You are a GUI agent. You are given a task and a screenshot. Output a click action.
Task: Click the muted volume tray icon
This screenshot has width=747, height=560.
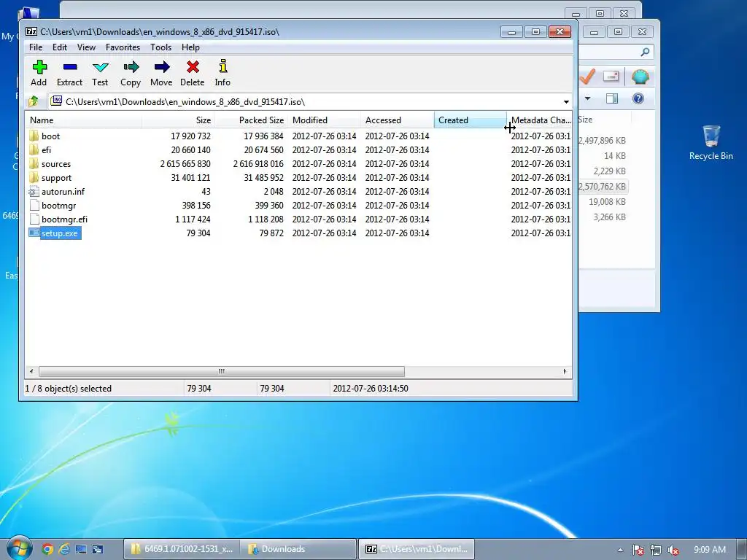(673, 550)
